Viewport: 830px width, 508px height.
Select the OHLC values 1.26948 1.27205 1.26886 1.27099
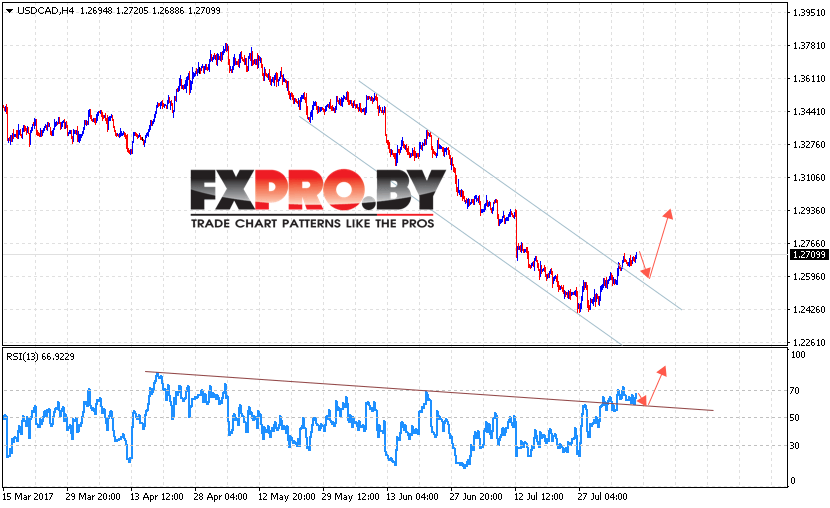pos(150,11)
